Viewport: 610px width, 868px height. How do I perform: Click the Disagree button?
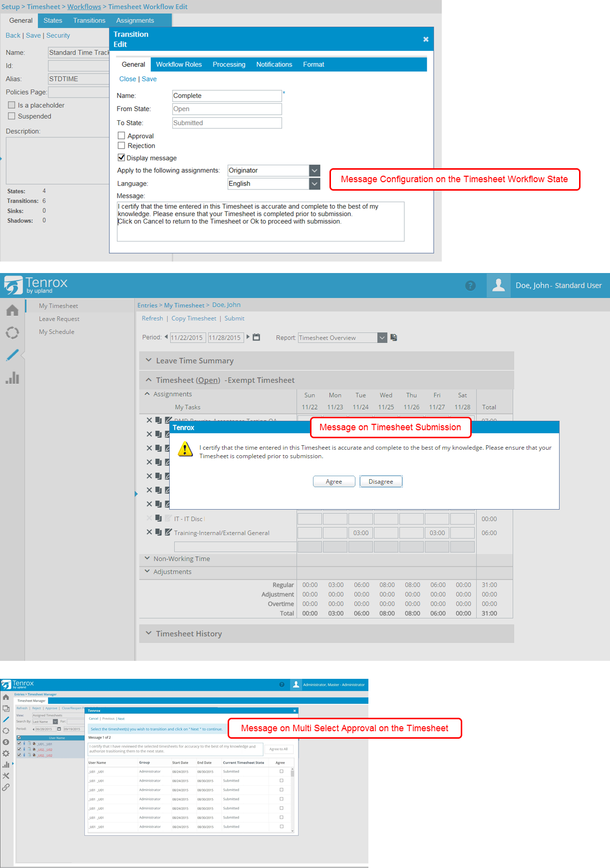381,481
